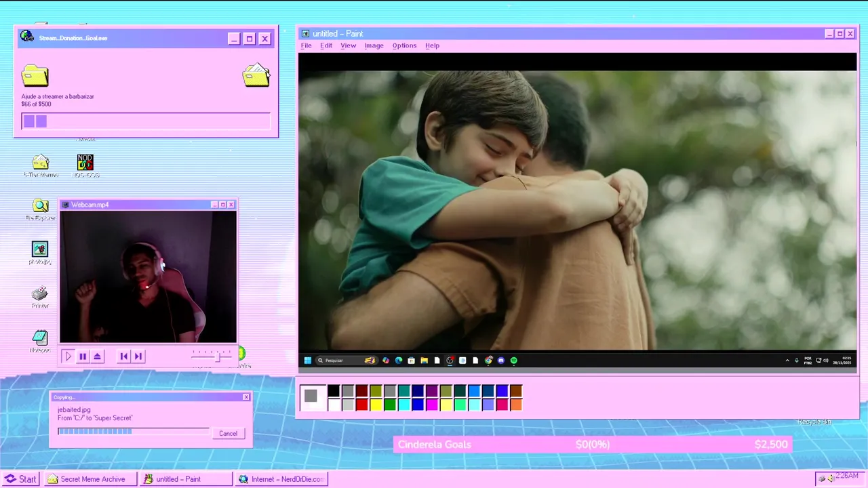Select the white color swatch in Paint
The height and width of the screenshot is (488, 868).
(334, 405)
